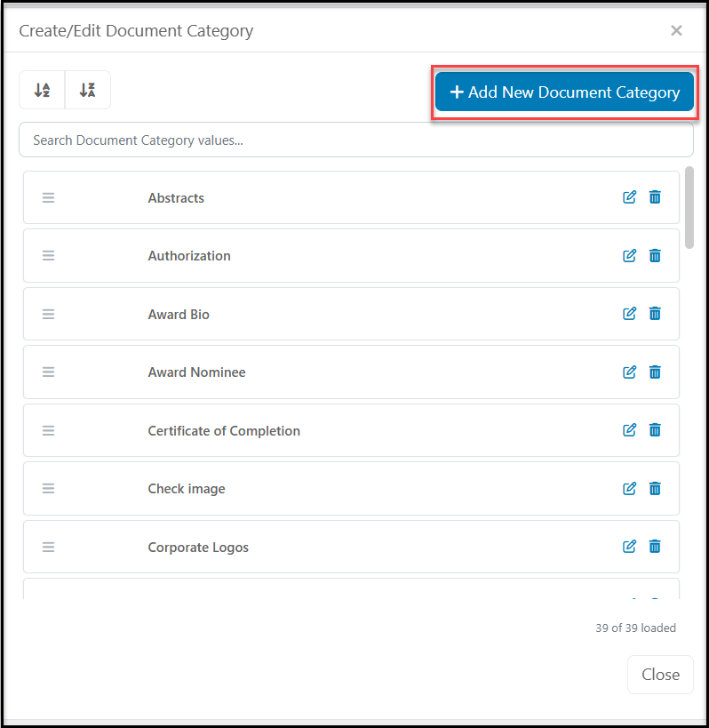The image size is (709, 728).
Task: Edit the Abstracts category
Action: (x=629, y=197)
